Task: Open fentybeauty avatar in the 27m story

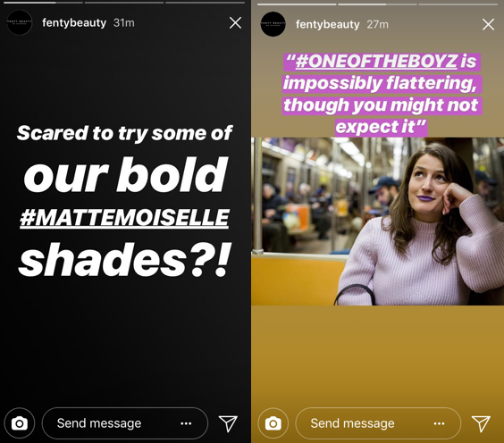Action: coord(273,24)
